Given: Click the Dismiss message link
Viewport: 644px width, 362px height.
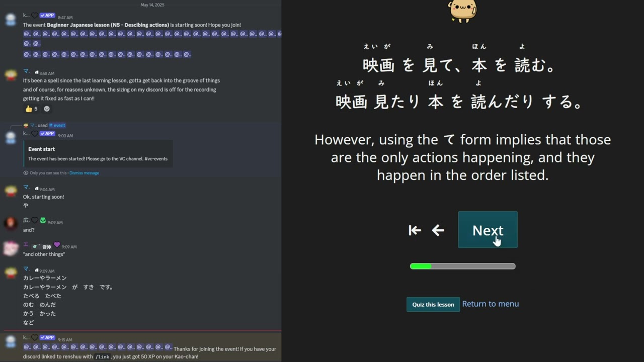Looking at the screenshot, I should coord(84,173).
